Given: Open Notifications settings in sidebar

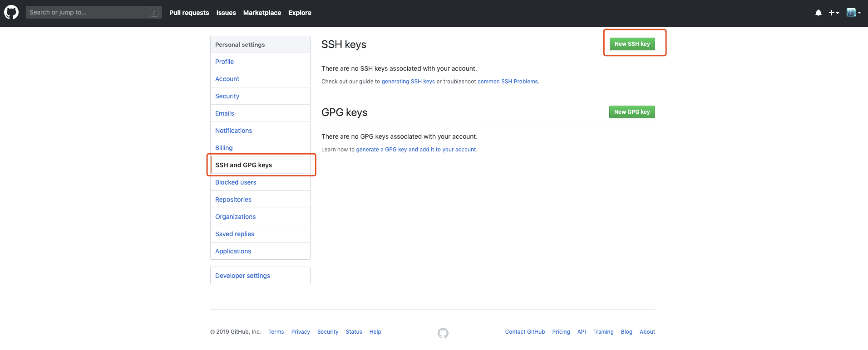Looking at the screenshot, I should click(233, 131).
